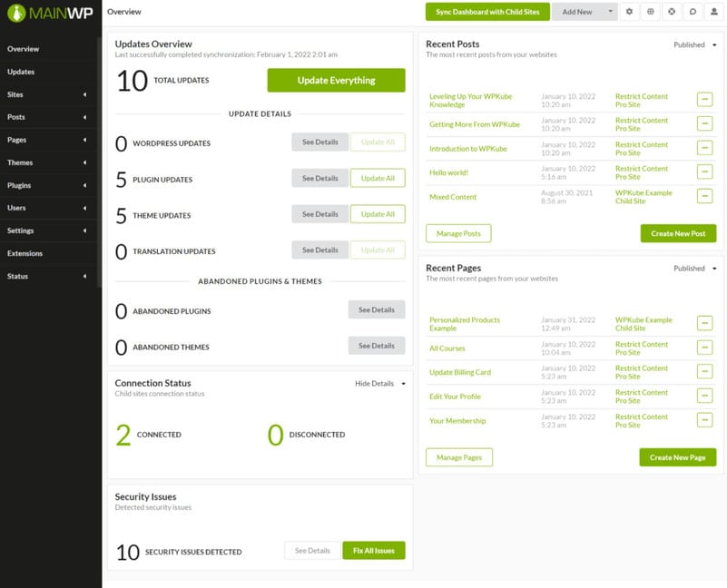Image resolution: width=727 pixels, height=588 pixels.
Task: Expand the Users sidebar submenu arrow
Action: pos(84,208)
